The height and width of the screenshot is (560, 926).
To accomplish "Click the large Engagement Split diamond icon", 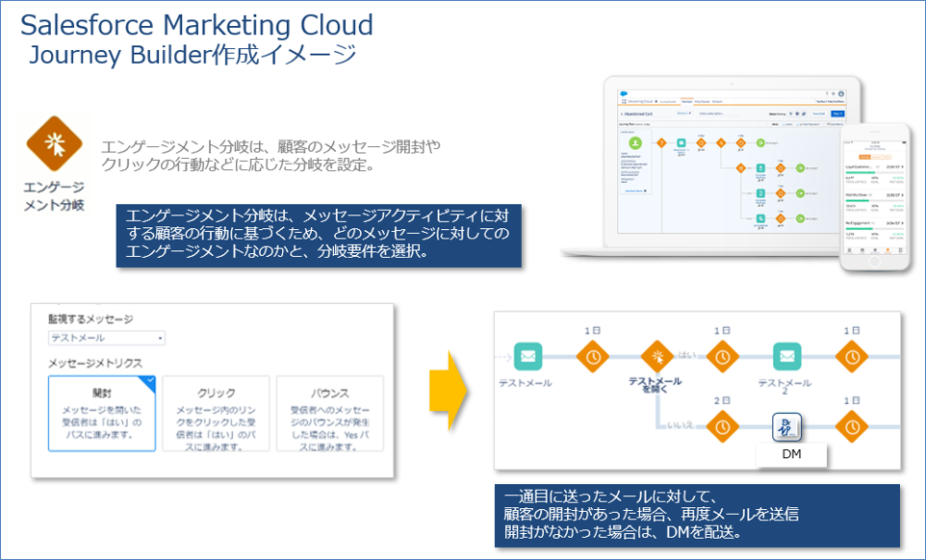I will (54, 143).
